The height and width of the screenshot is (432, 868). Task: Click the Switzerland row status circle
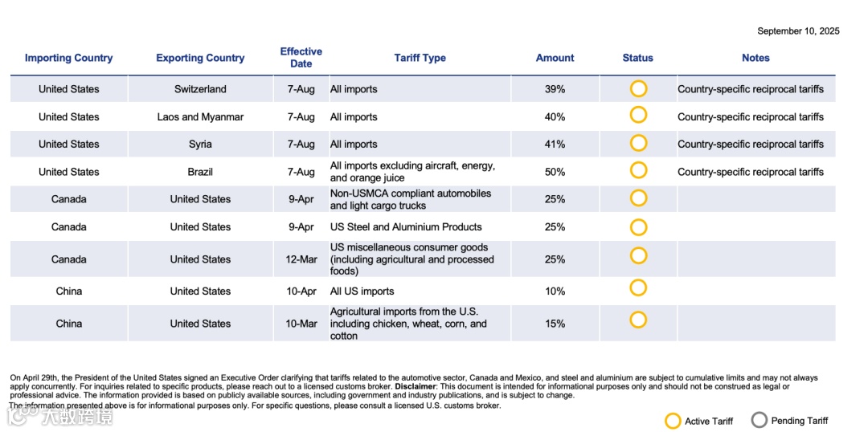[638, 88]
